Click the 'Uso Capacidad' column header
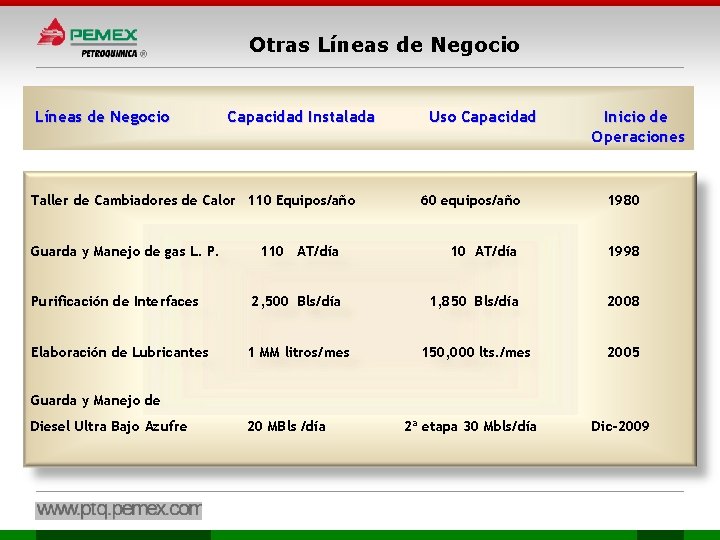The height and width of the screenshot is (540, 720). [482, 117]
